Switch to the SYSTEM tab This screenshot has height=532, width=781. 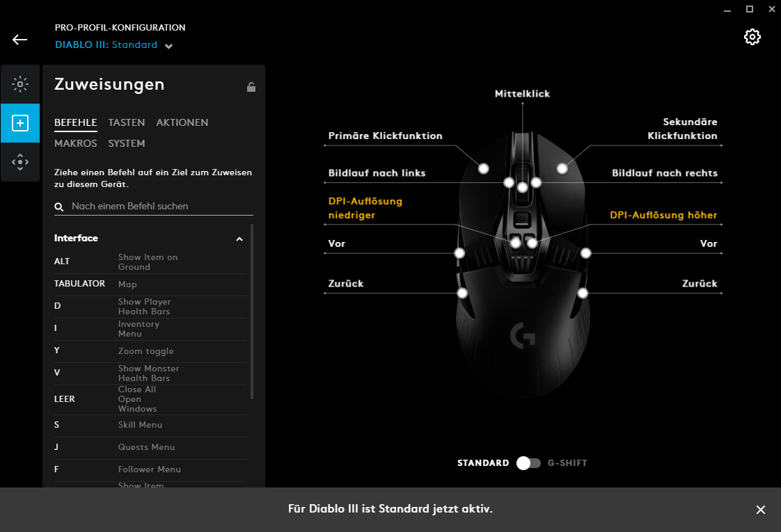[127, 143]
